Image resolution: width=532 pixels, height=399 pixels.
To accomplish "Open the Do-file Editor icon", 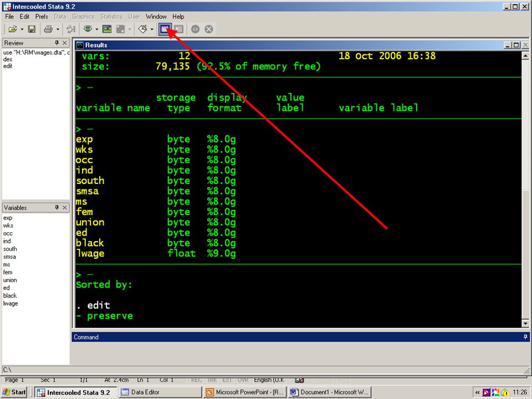I will (x=142, y=29).
